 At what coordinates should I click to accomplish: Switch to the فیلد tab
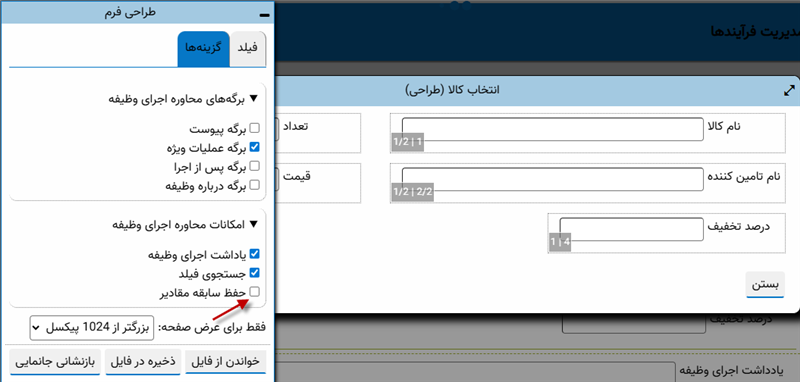coord(248,48)
